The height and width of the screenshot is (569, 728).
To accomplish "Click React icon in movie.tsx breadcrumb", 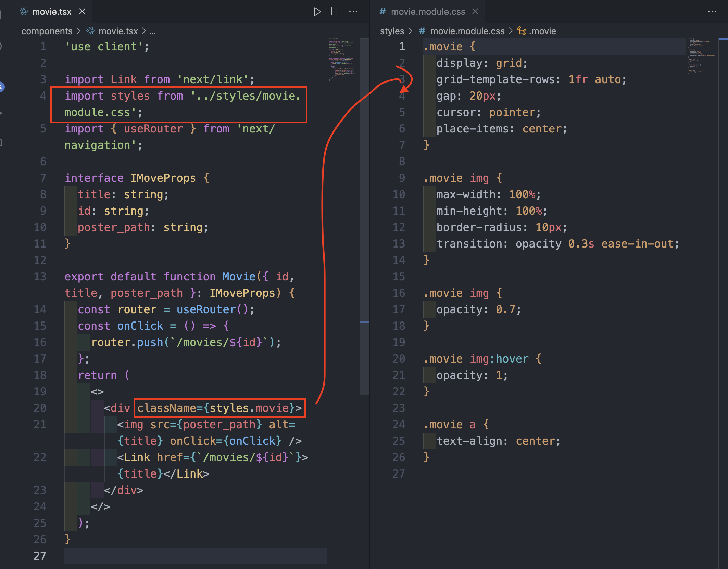I will [x=90, y=31].
